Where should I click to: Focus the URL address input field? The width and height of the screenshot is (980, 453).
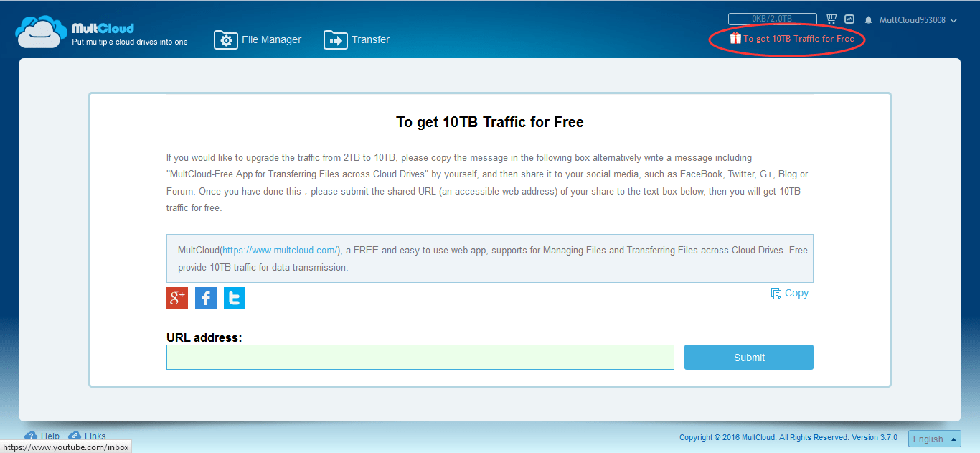[420, 358]
